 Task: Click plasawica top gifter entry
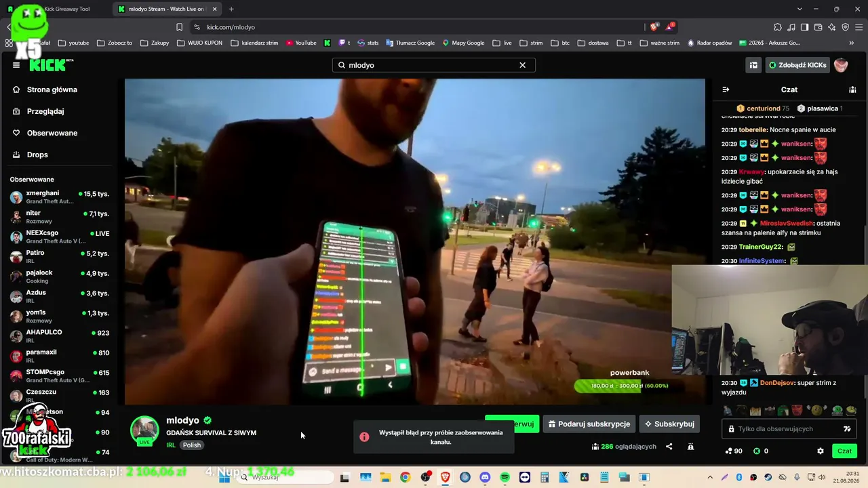820,108
